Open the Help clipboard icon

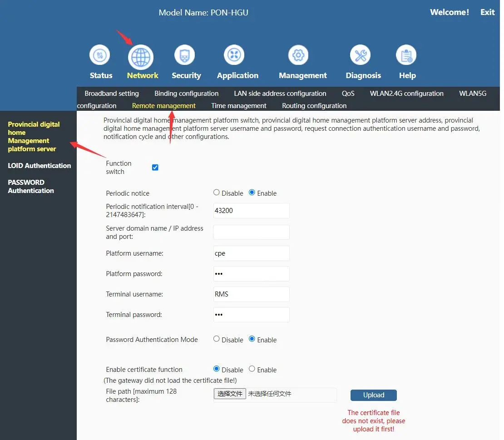pyautogui.click(x=406, y=55)
